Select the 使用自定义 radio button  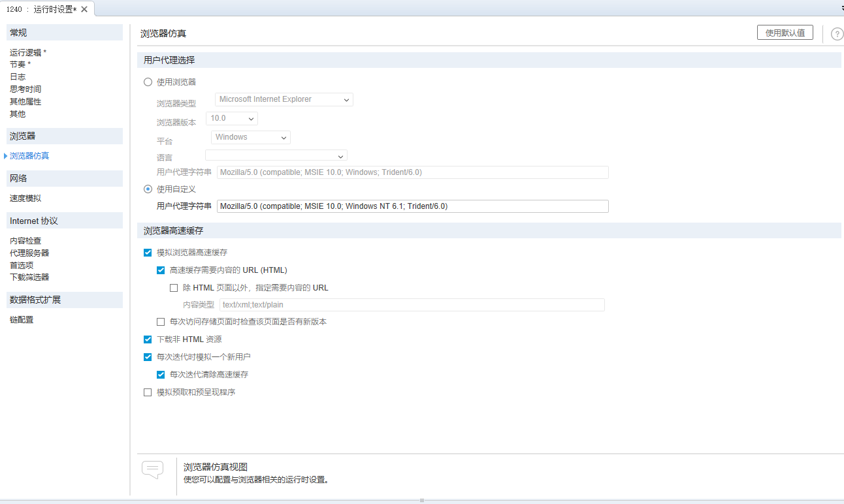coord(148,189)
